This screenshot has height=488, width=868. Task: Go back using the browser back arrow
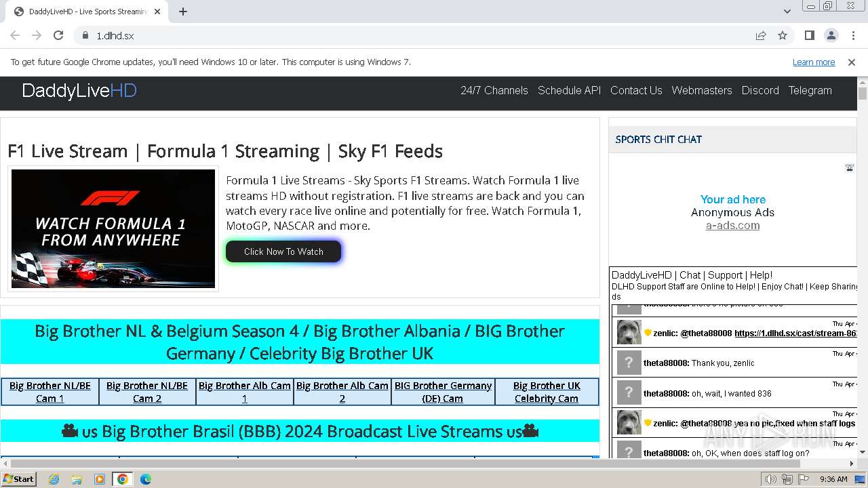click(15, 35)
